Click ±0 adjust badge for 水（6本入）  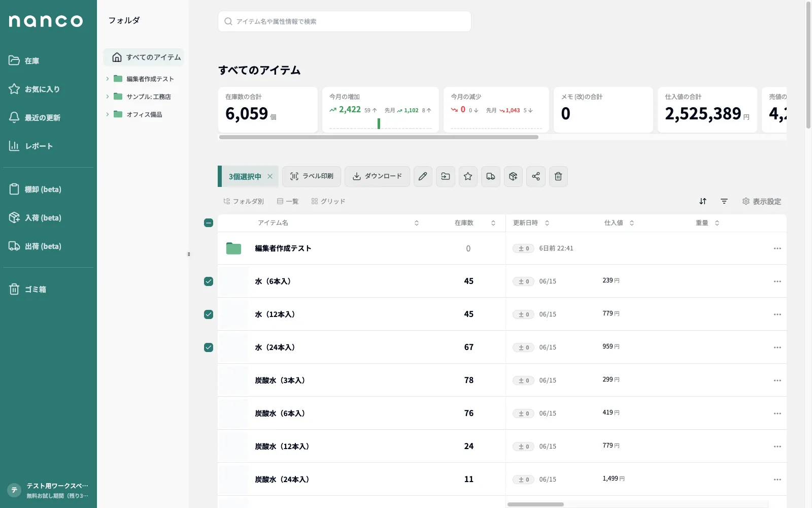[523, 281]
